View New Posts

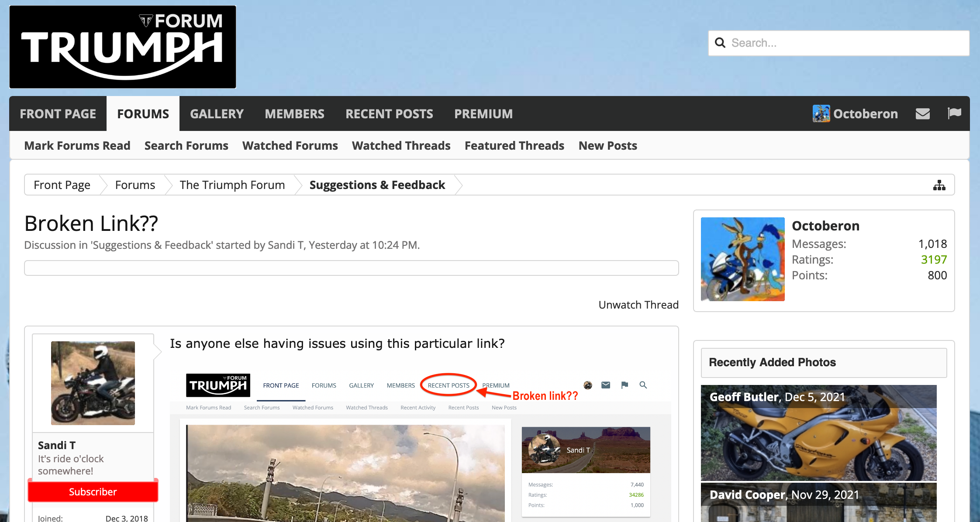pos(607,145)
